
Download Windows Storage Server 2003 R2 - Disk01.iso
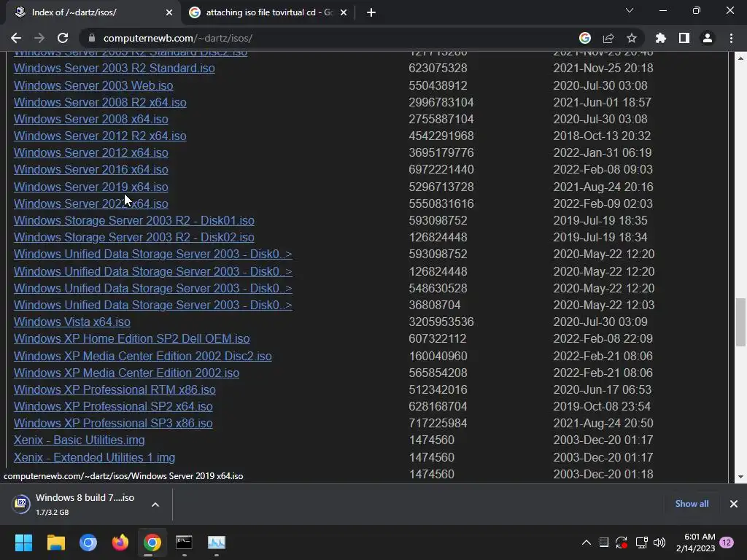[x=134, y=220]
